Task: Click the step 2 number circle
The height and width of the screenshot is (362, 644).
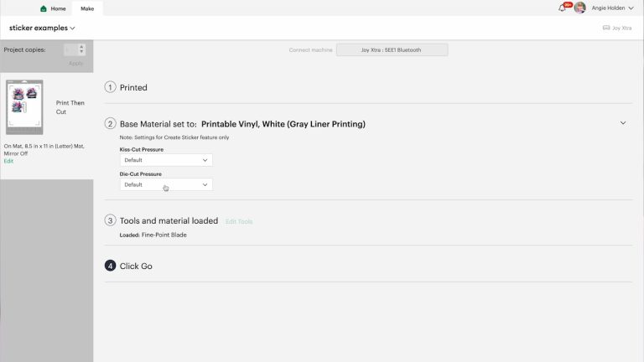Action: coord(110,123)
